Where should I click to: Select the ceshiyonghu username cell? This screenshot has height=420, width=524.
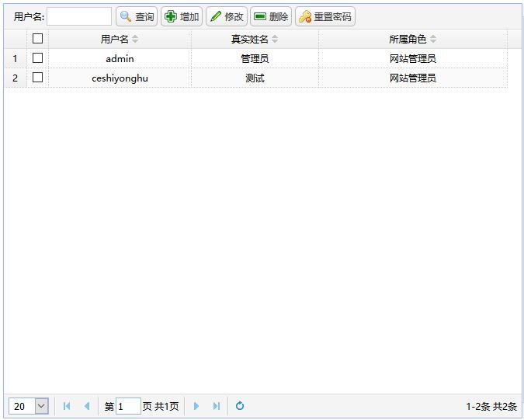click(x=120, y=78)
